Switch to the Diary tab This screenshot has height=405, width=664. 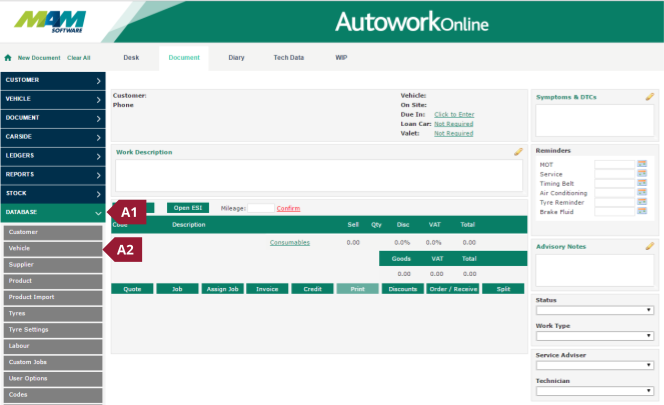tap(236, 58)
